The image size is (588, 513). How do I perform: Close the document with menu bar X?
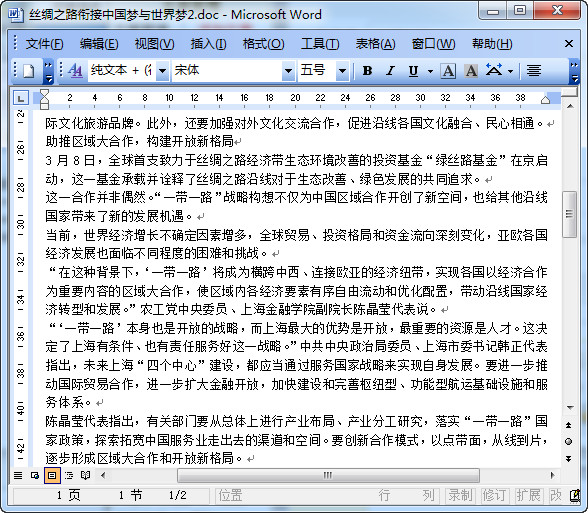click(569, 44)
